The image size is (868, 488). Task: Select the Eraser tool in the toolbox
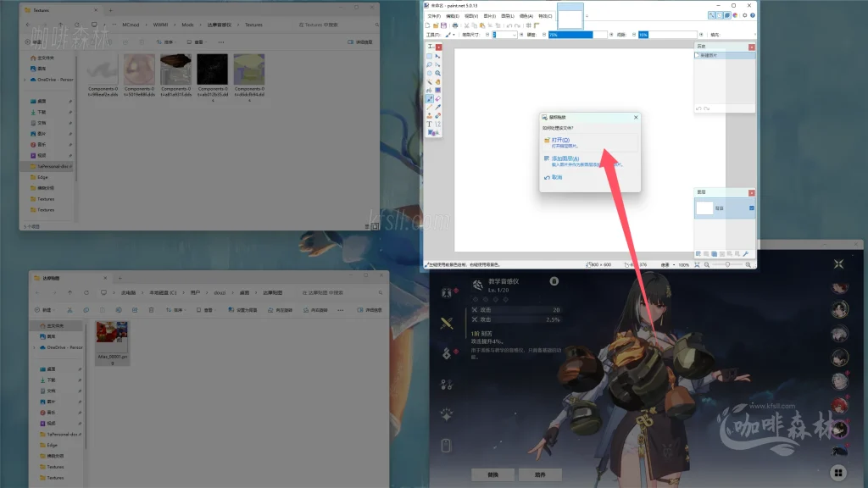437,98
